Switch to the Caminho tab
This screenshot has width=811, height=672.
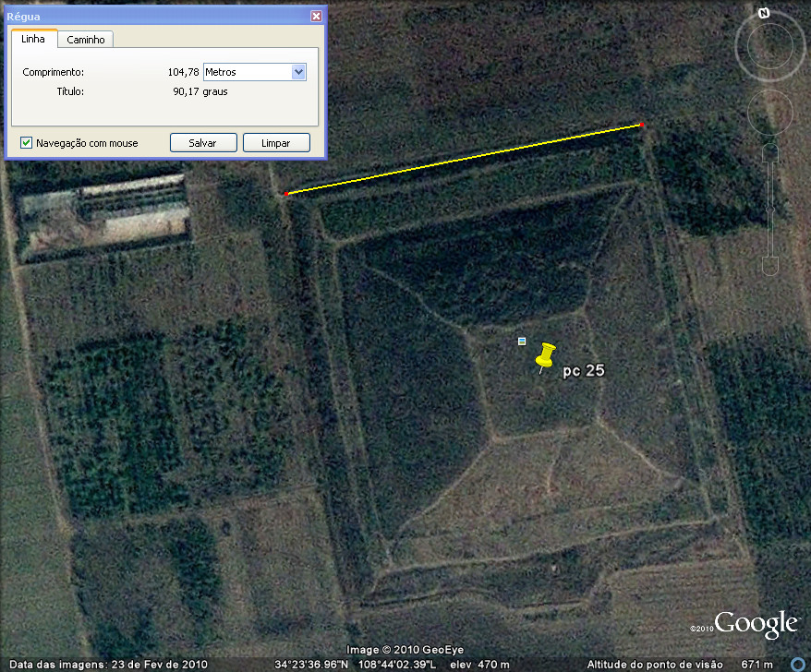pyautogui.click(x=85, y=40)
